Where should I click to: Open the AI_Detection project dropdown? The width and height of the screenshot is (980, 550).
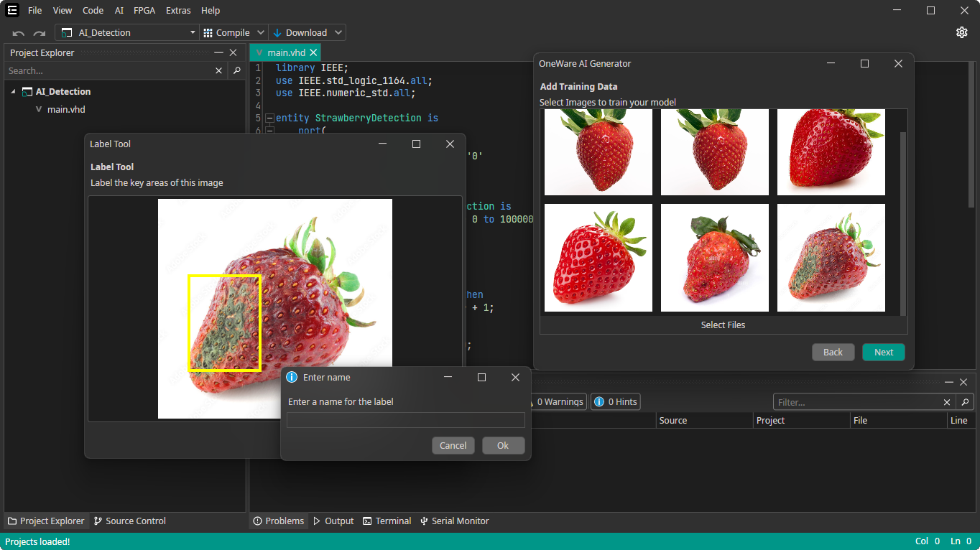pyautogui.click(x=193, y=32)
